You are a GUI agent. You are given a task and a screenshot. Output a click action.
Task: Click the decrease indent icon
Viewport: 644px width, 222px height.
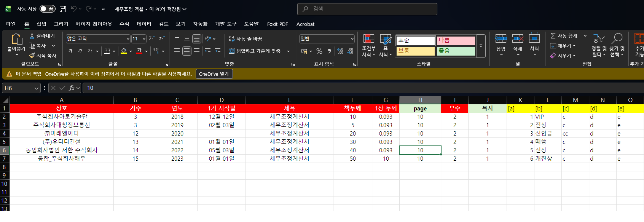point(208,51)
